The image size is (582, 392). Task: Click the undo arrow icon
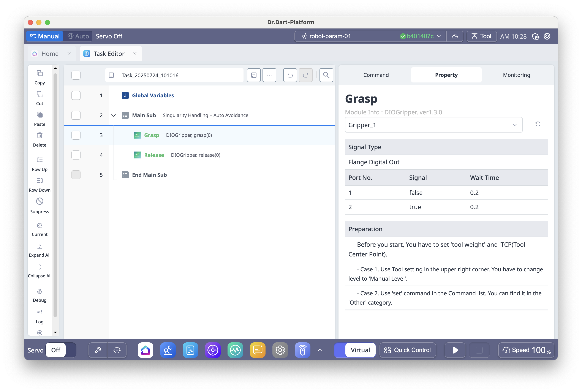[x=290, y=75]
